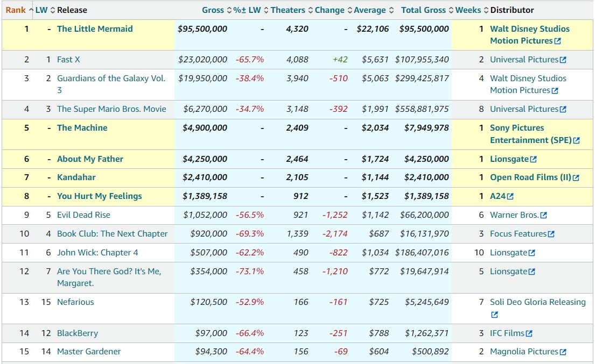596x364 pixels.
Task: Open external link icon beside Magnolia Pictures
Action: click(563, 352)
